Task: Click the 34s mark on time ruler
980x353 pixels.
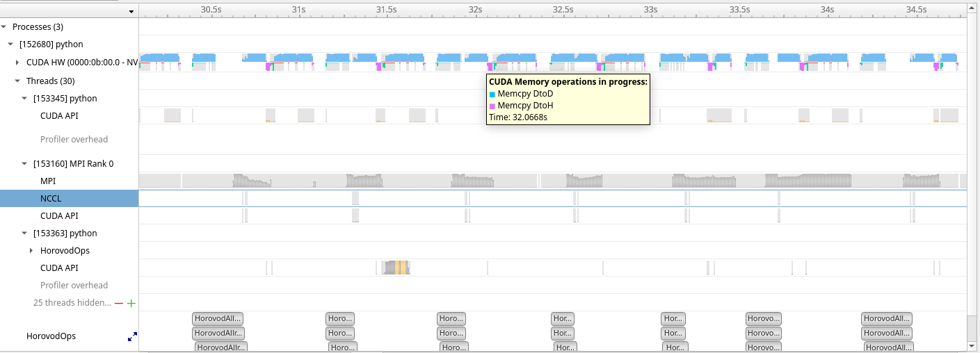Action: 827,10
